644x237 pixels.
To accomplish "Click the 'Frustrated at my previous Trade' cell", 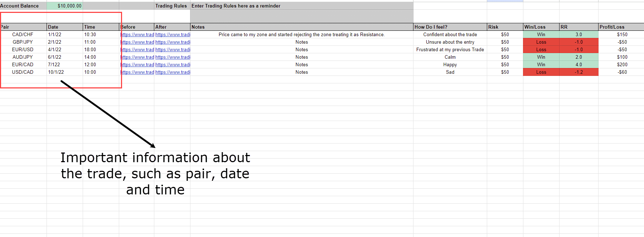I will (450, 50).
